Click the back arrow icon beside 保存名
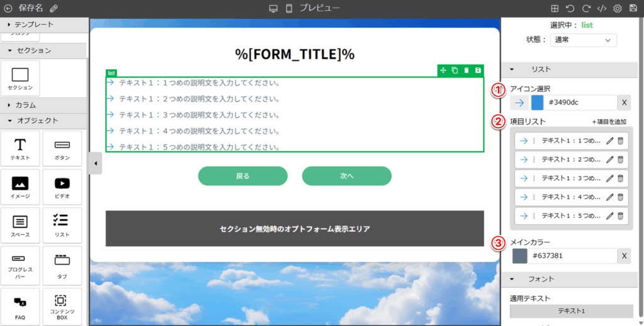644x326 pixels. [8, 8]
